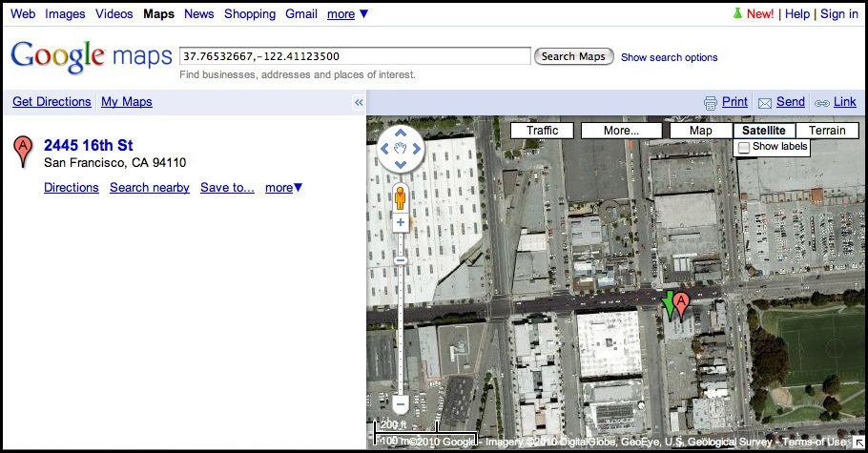Click the red marker A in sidebar

(x=23, y=151)
